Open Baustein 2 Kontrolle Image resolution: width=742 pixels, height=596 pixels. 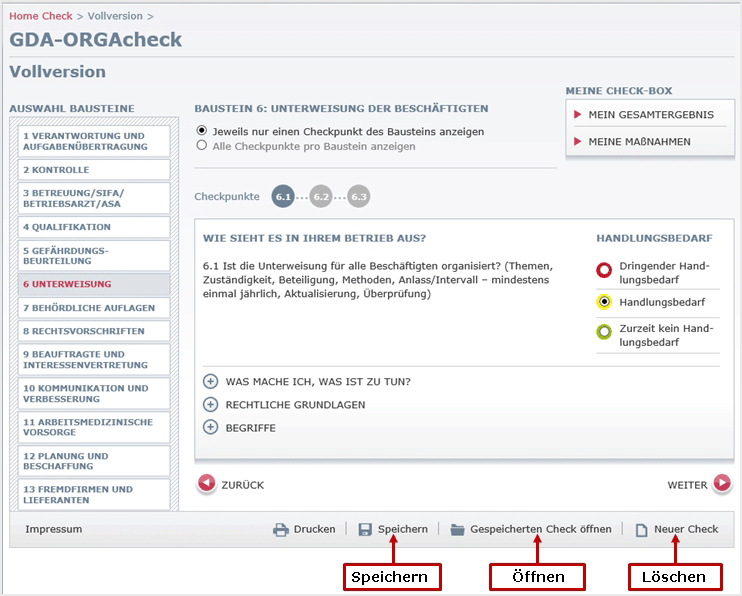point(94,169)
